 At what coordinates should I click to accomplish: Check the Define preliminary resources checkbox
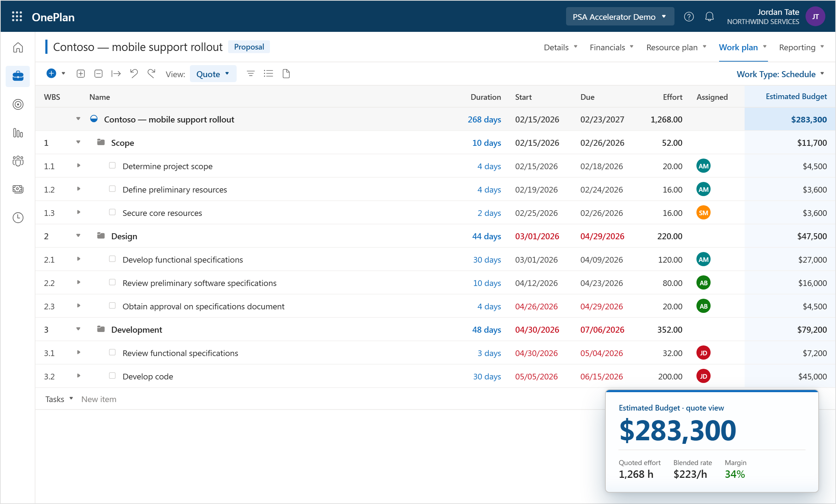112,189
